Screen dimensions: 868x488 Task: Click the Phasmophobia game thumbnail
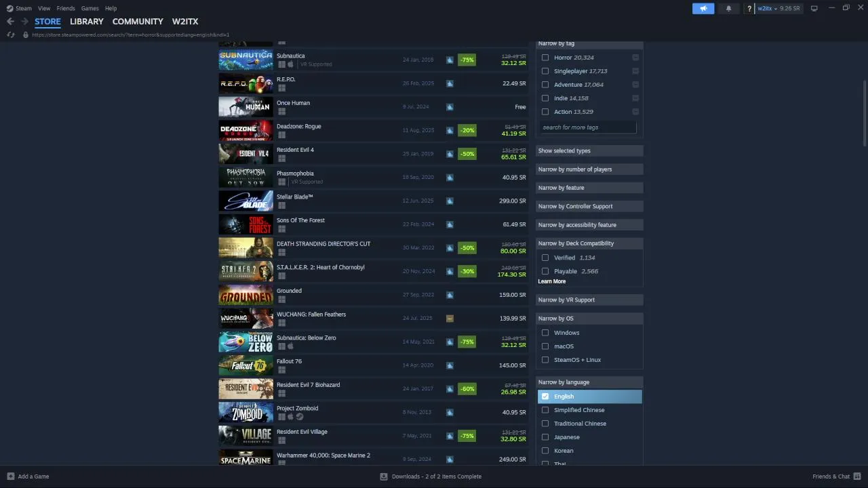coord(245,178)
